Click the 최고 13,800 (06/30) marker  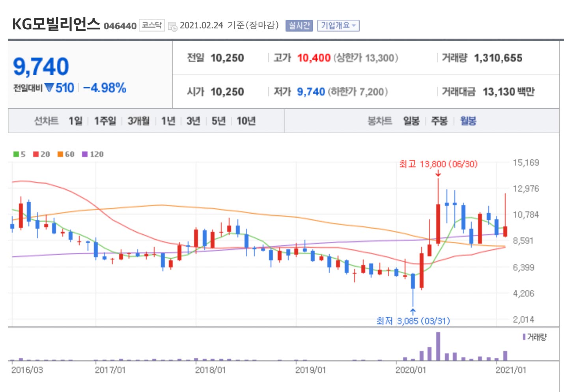coord(438,164)
